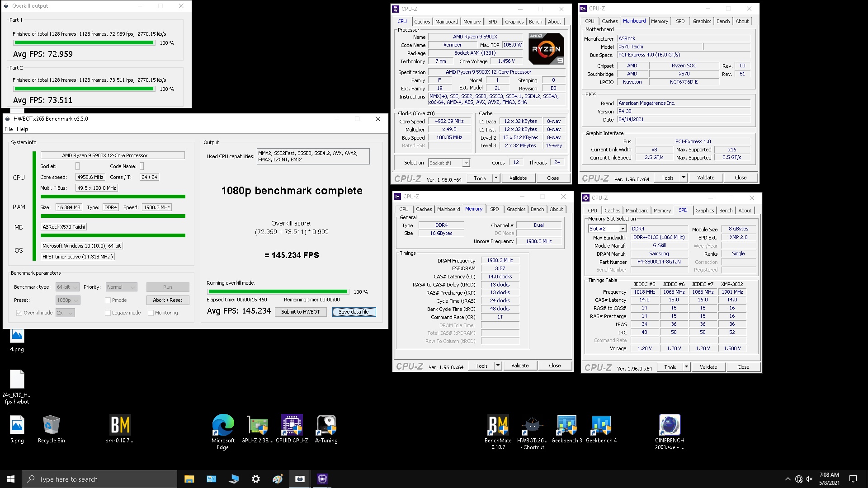Click the Running overkill mode progress bar
868x488 pixels.
tap(278, 292)
